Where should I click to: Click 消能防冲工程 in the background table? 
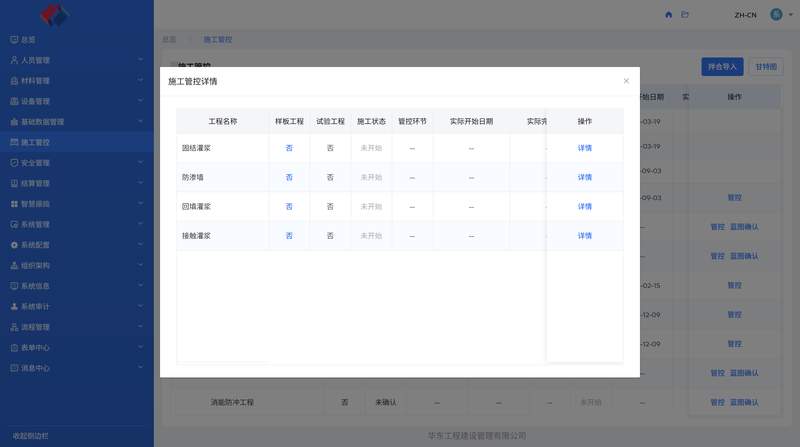(232, 402)
